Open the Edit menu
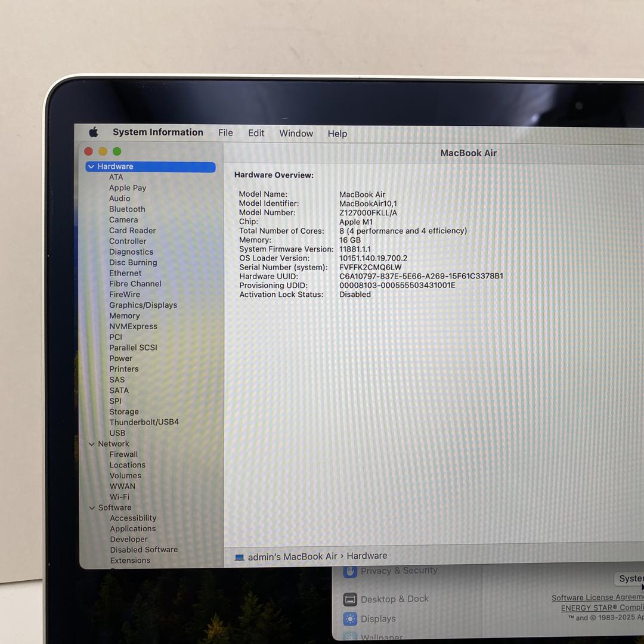644x644 pixels. tap(256, 133)
